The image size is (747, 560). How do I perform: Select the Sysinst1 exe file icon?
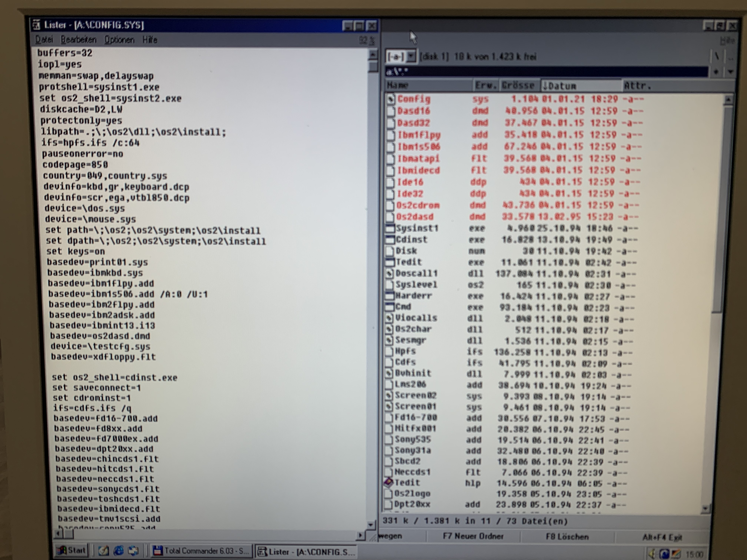(x=390, y=229)
